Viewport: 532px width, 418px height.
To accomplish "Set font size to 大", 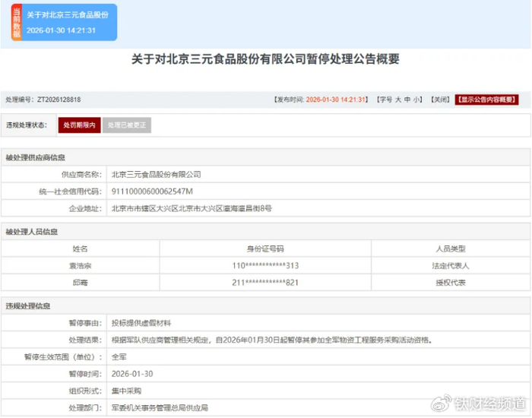I will click(397, 100).
